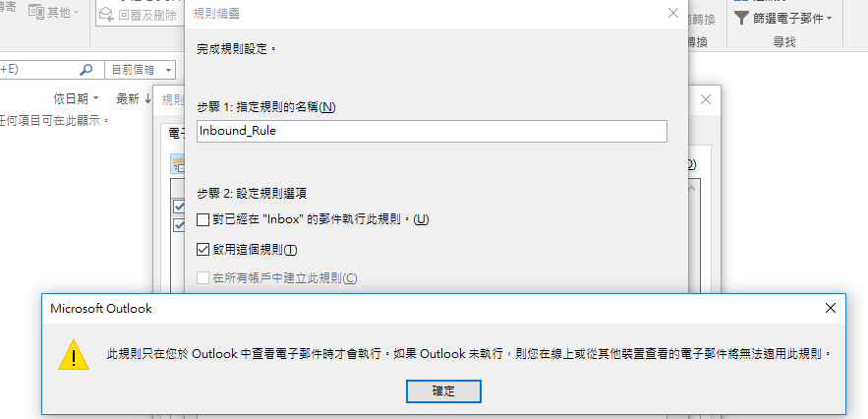The width and height of the screenshot is (868, 419).
Task: Click the 回覆及刪除 quick step icon
Action: [x=107, y=16]
